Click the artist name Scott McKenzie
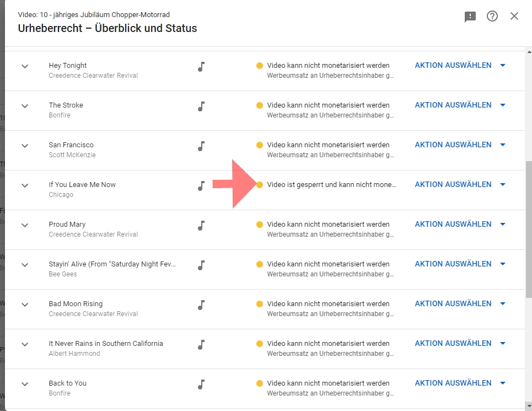This screenshot has height=411, width=532. pos(72,155)
